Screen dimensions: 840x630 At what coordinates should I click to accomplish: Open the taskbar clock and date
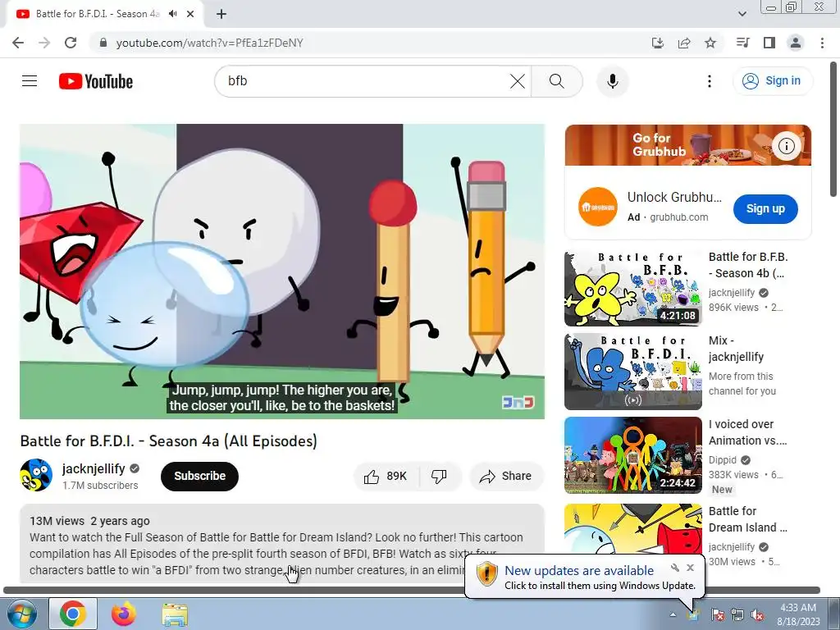(799, 614)
